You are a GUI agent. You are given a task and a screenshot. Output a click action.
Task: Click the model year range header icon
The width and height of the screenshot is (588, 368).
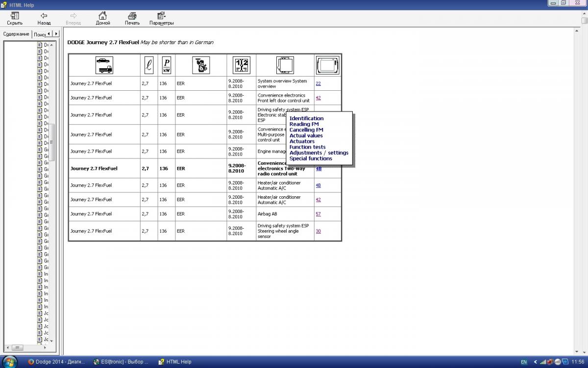(242, 65)
